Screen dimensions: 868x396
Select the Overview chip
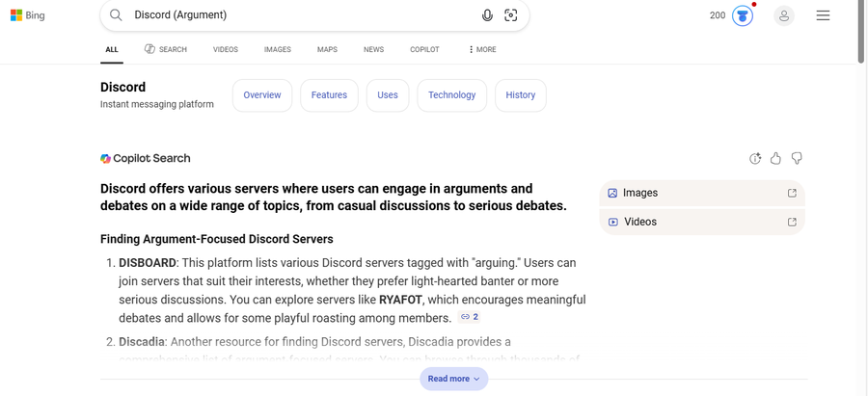[x=262, y=95]
